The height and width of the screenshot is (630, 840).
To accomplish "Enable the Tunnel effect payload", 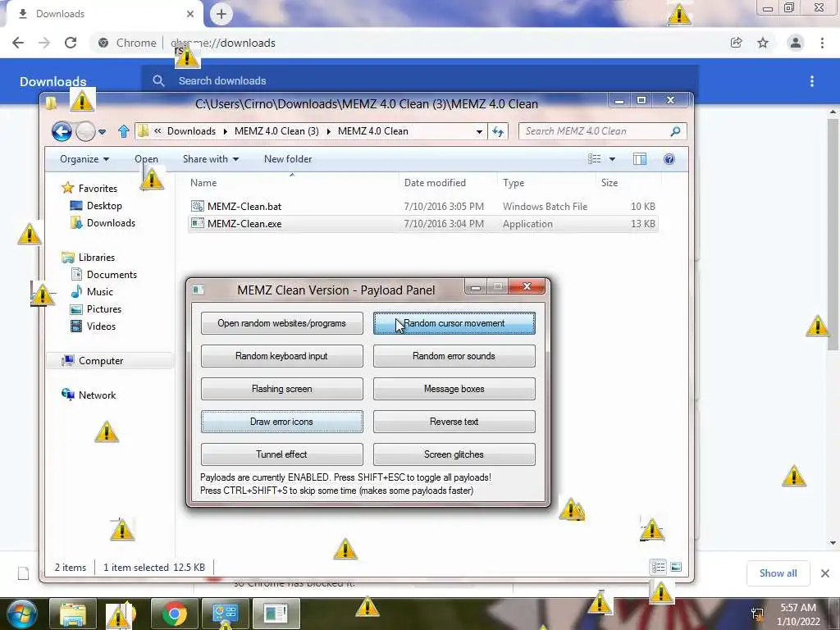I will click(282, 454).
